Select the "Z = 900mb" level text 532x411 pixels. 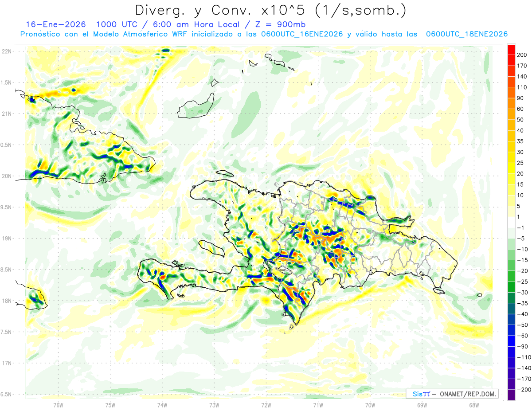[279, 24]
